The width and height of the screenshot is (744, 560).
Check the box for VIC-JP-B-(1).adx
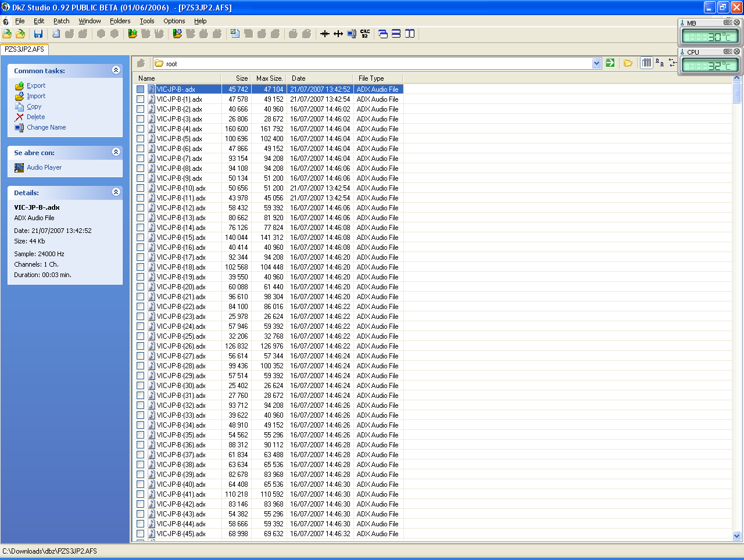(x=141, y=99)
